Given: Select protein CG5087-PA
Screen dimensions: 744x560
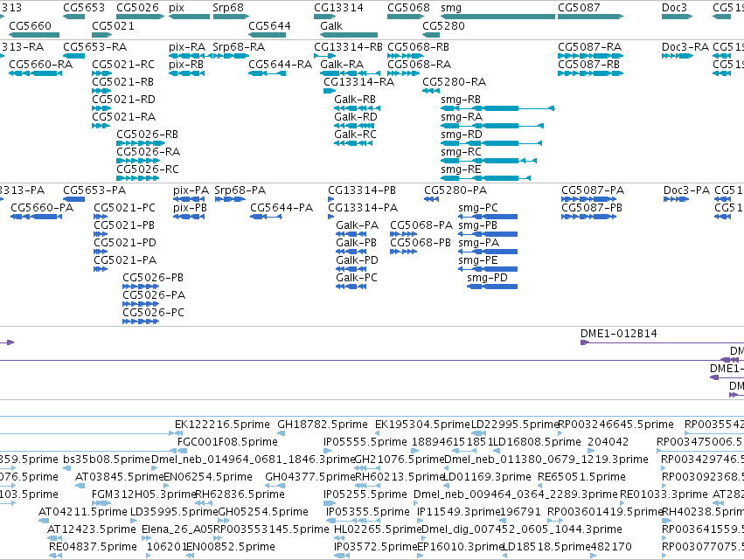Looking at the screenshot, I should 589,199.
